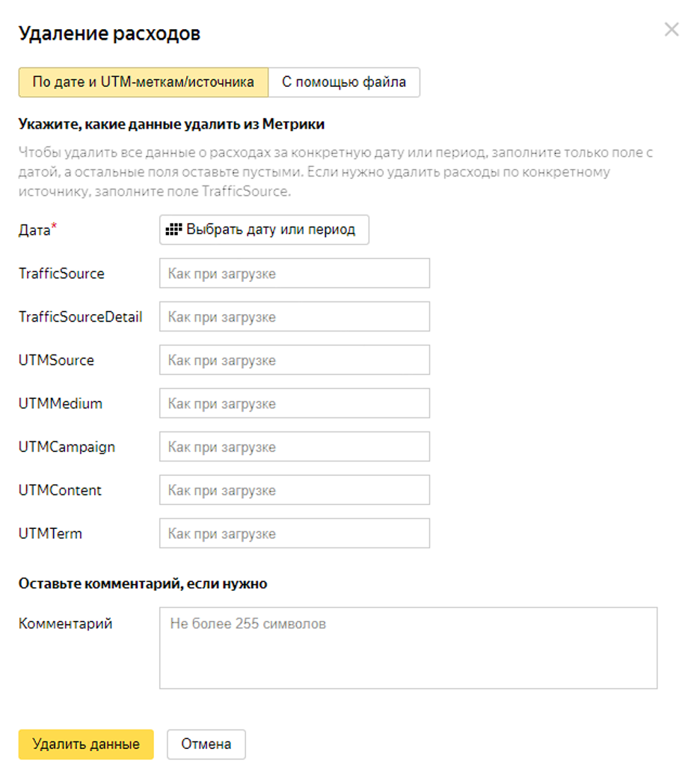
Task: Activate the UTMContent input field
Action: pyautogui.click(x=295, y=491)
